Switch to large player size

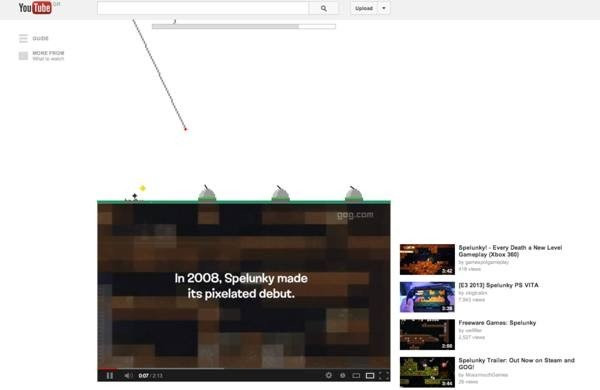pos(370,375)
